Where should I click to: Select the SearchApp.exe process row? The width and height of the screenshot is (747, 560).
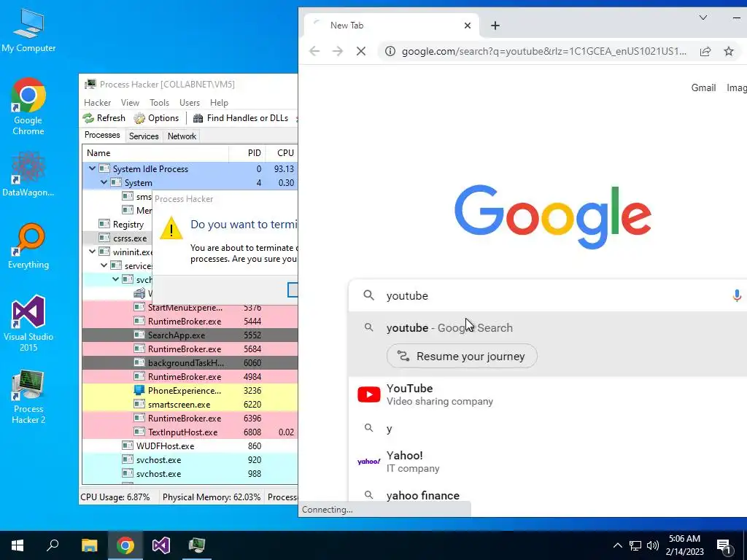190,335
